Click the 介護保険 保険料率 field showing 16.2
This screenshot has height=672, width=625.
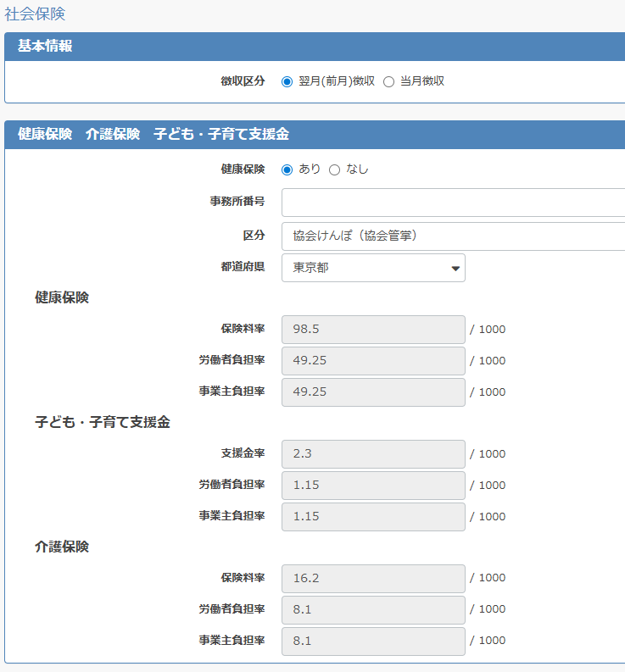373,579
